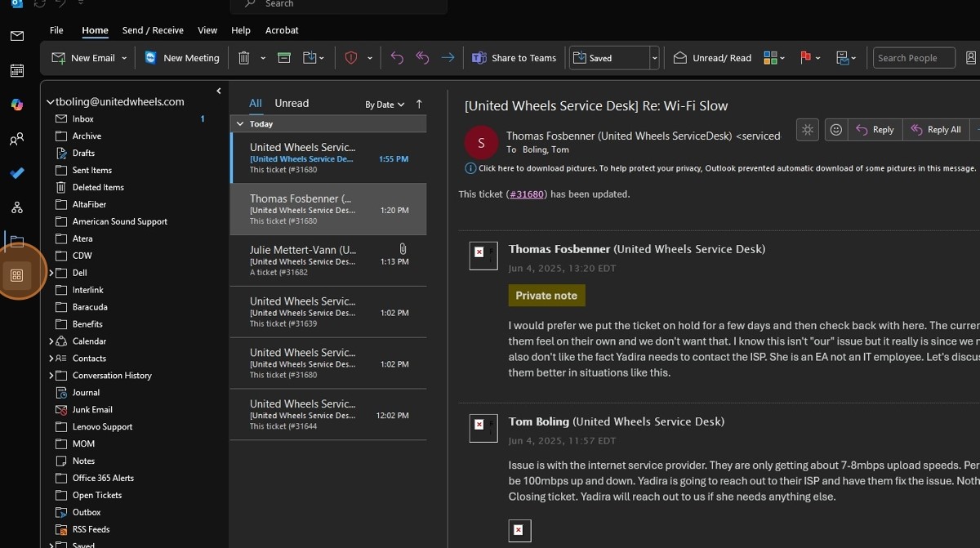
Task: Compose a New Email
Action: click(x=83, y=58)
